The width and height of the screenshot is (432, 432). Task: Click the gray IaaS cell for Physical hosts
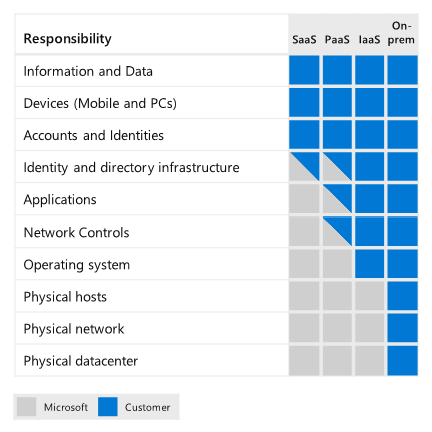coord(369,296)
